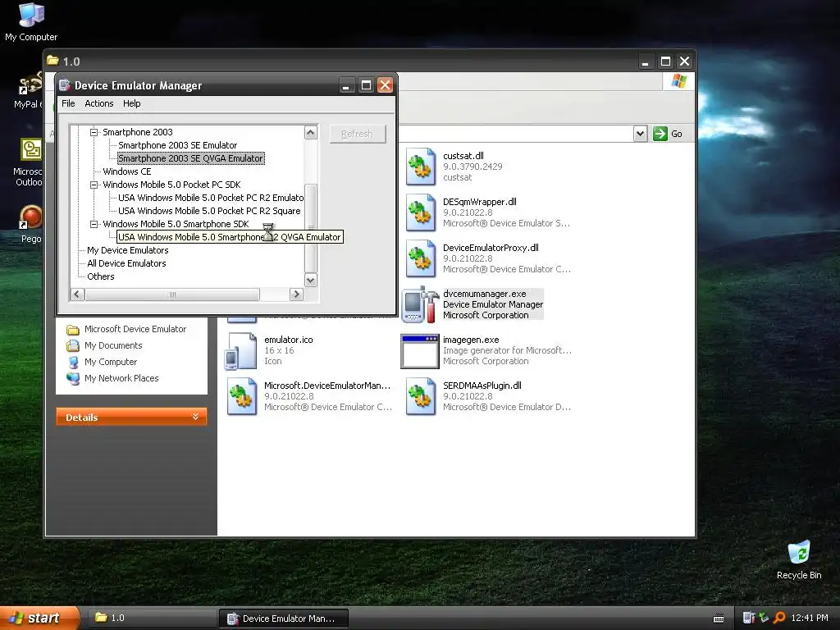Close the Device Emulator Manager window
The image size is (840, 630).
point(386,85)
